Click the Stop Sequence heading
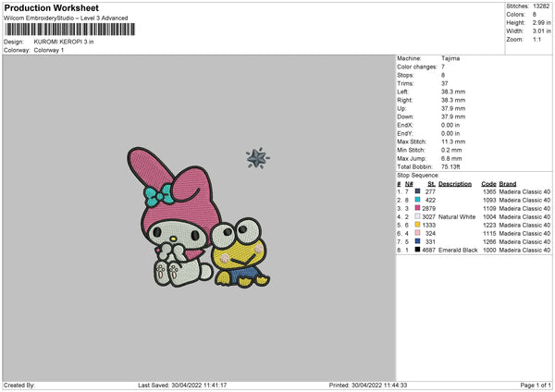The width and height of the screenshot is (555, 392). click(x=418, y=175)
